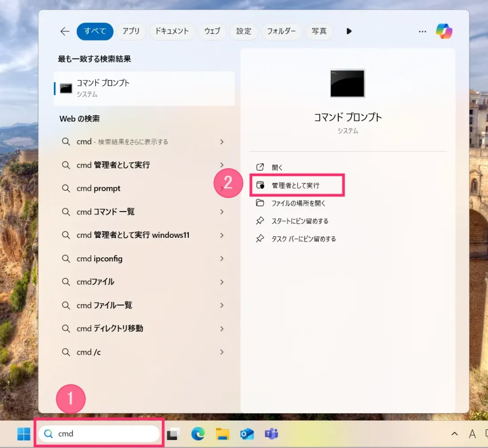Viewport: 488px width, 448px height.
Task: Select web suggestion cmdファイル
Action: click(x=144, y=282)
